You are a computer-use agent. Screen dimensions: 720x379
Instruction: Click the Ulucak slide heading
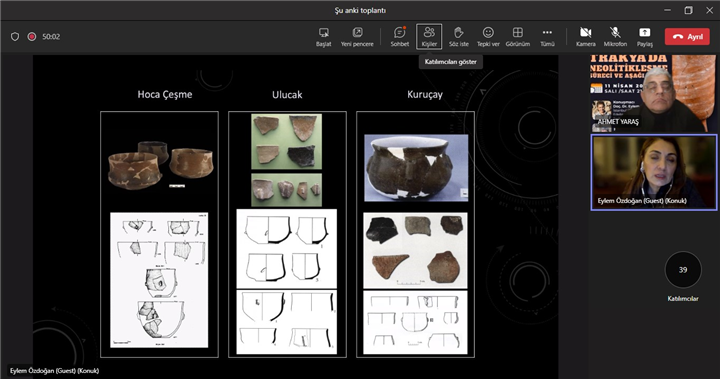point(287,95)
